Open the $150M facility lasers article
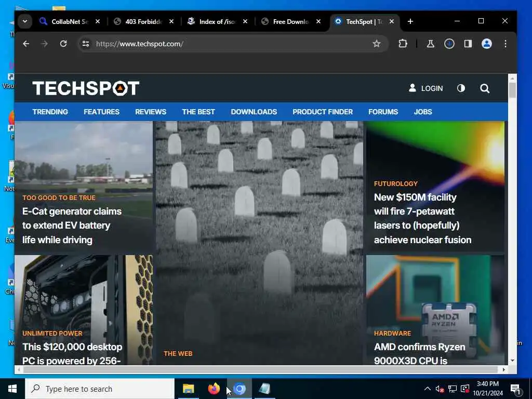Image resolution: width=532 pixels, height=399 pixels. (x=422, y=218)
